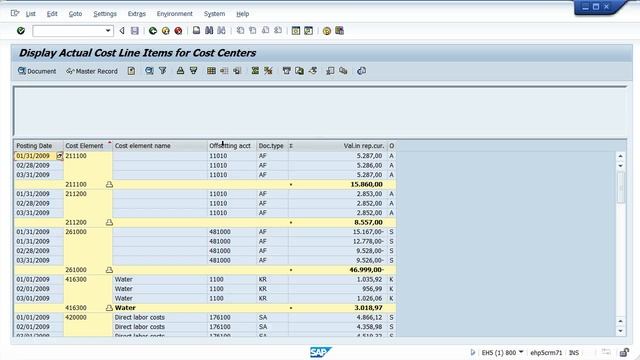Open the Edit menu

(52, 14)
